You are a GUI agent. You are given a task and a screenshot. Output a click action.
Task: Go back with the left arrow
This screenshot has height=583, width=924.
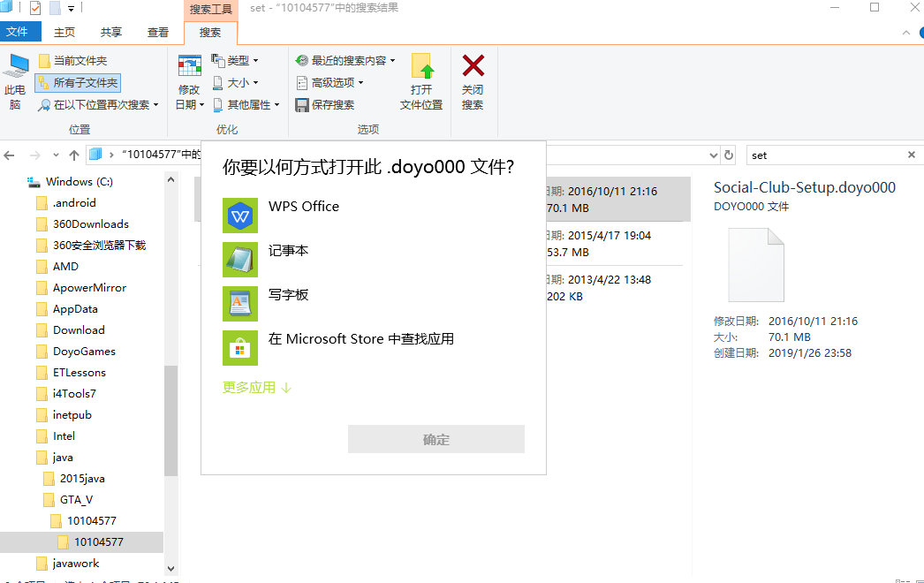pos(10,155)
